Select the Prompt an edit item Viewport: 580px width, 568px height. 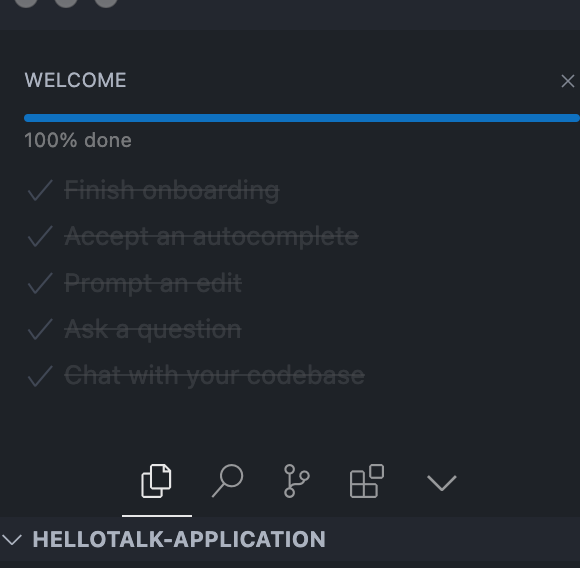tap(153, 284)
